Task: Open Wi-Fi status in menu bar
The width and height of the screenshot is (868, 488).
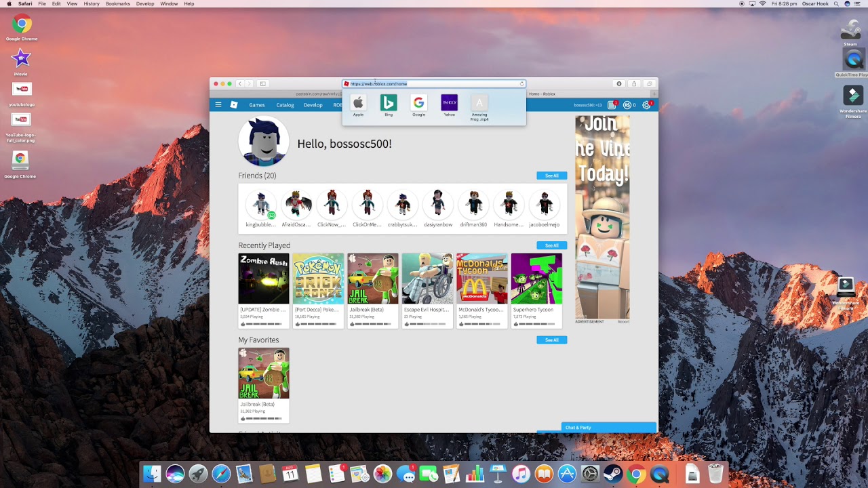Action: 762,3
